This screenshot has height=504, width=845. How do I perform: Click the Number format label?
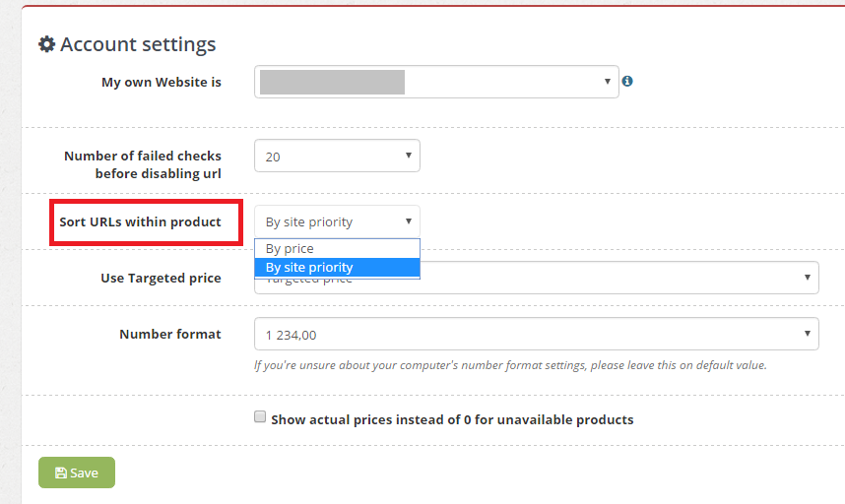tap(170, 334)
